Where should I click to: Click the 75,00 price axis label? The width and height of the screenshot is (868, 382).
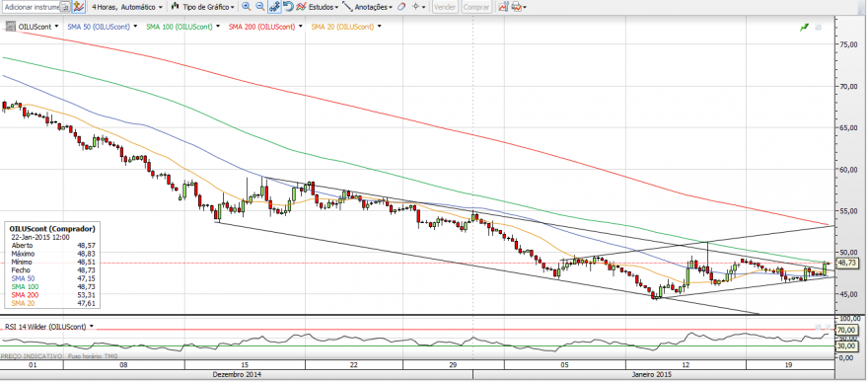point(849,44)
